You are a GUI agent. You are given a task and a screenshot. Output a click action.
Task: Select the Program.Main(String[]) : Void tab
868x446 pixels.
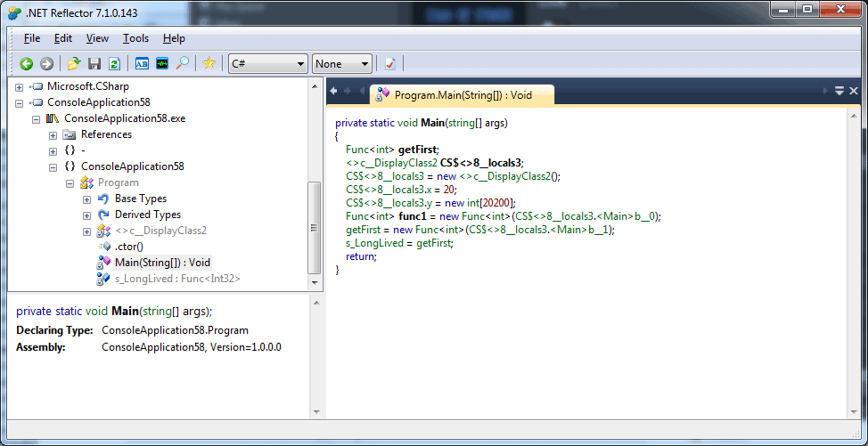pyautogui.click(x=462, y=95)
